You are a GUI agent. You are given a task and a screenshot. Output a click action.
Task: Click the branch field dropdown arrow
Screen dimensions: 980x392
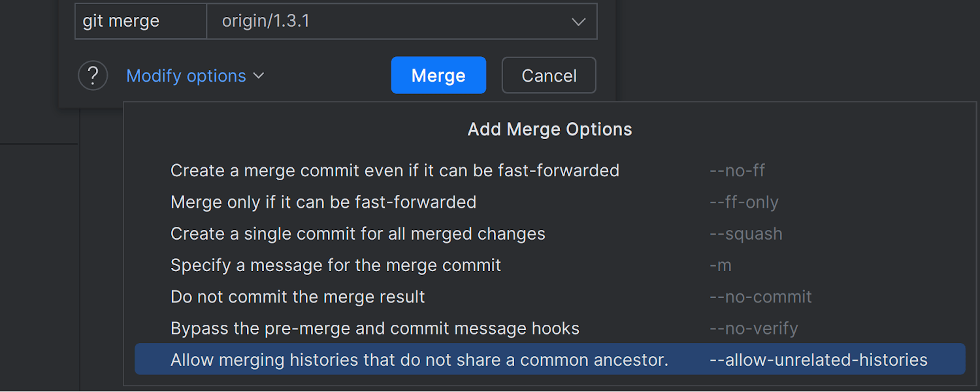coord(578,22)
